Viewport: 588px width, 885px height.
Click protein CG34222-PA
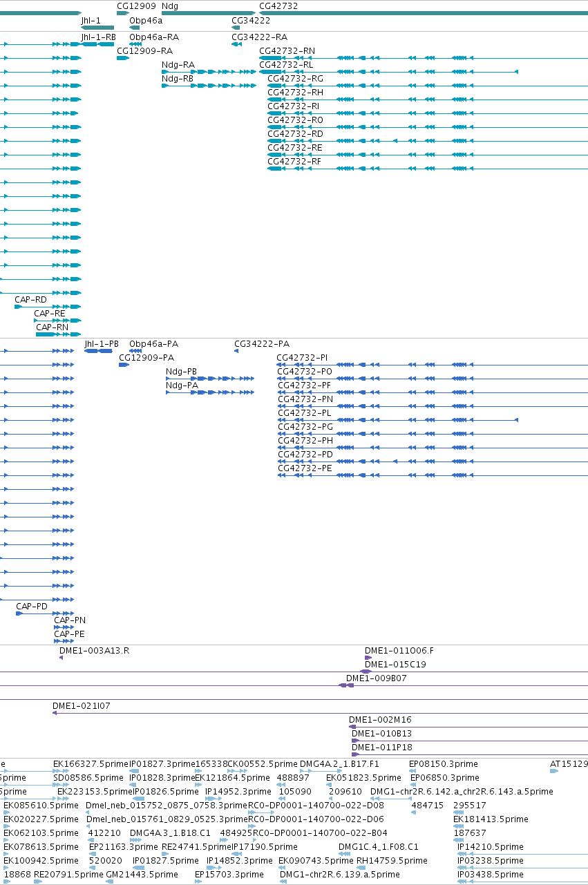pyautogui.click(x=262, y=343)
